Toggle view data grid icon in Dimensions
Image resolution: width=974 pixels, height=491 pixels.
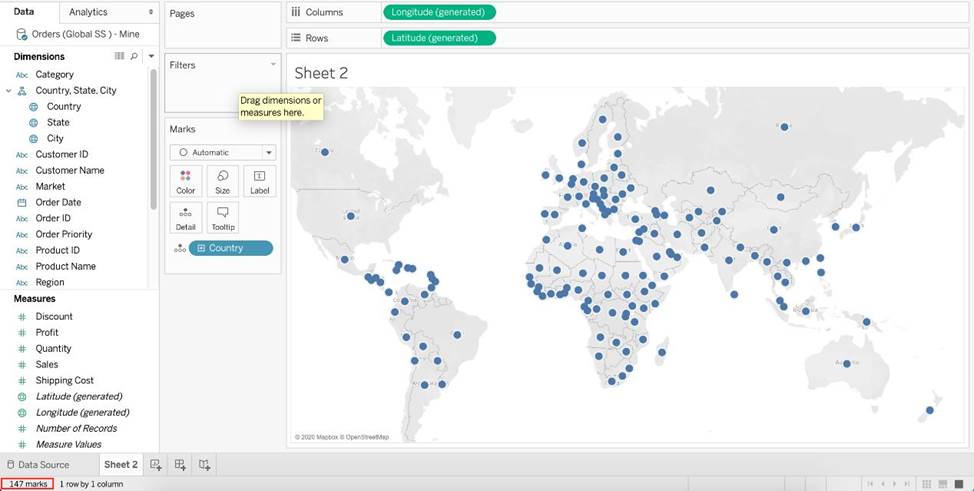pos(120,56)
